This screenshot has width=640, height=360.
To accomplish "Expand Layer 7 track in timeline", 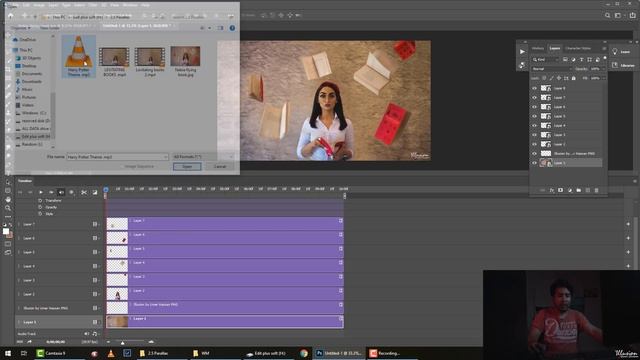I will (x=19, y=224).
